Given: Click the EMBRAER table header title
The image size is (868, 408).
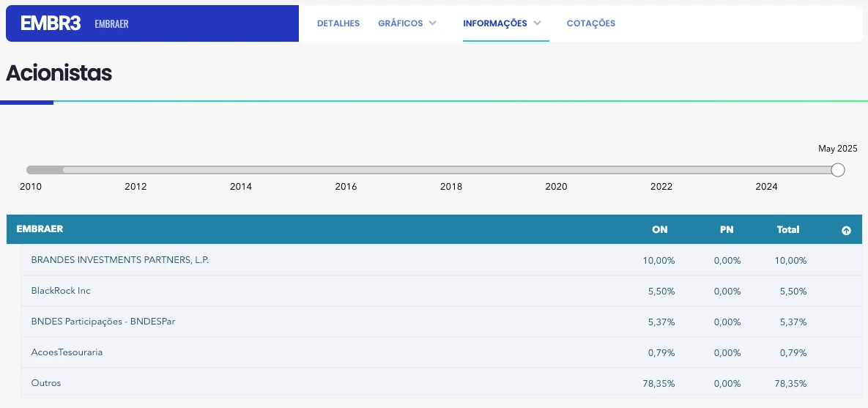Looking at the screenshot, I should click(40, 229).
